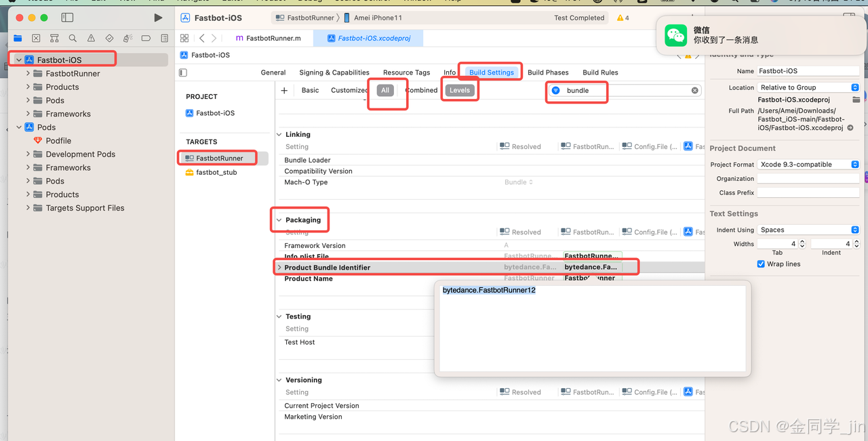Switch to the General tab

tap(273, 72)
